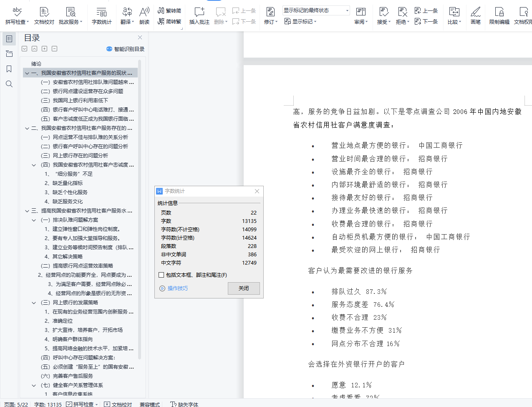Expand all headings with plus button
Screen dimensions: 532x407
click(44, 49)
